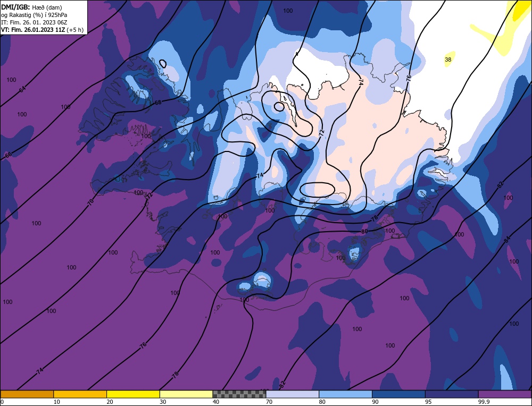Image resolution: width=532 pixels, height=406 pixels.
Task: Click the lavender 70–80 legend swatch
Action: [x=293, y=394]
